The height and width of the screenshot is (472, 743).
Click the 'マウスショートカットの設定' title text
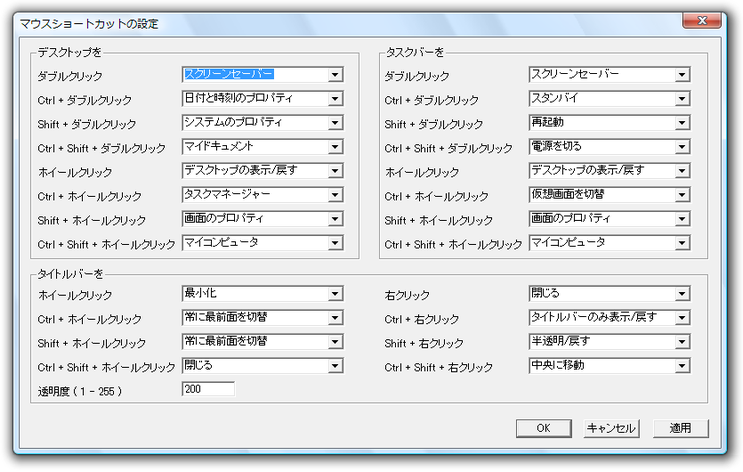(89, 24)
